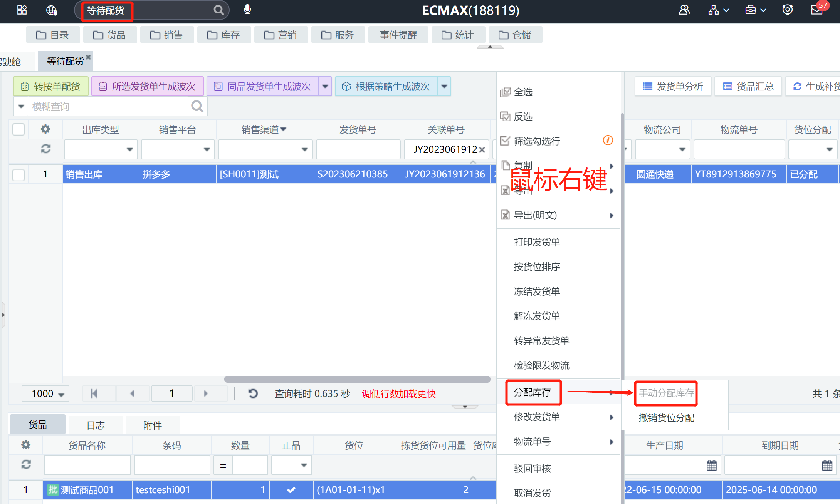Switch to 附件 tab
The height and width of the screenshot is (504, 840).
tap(153, 425)
